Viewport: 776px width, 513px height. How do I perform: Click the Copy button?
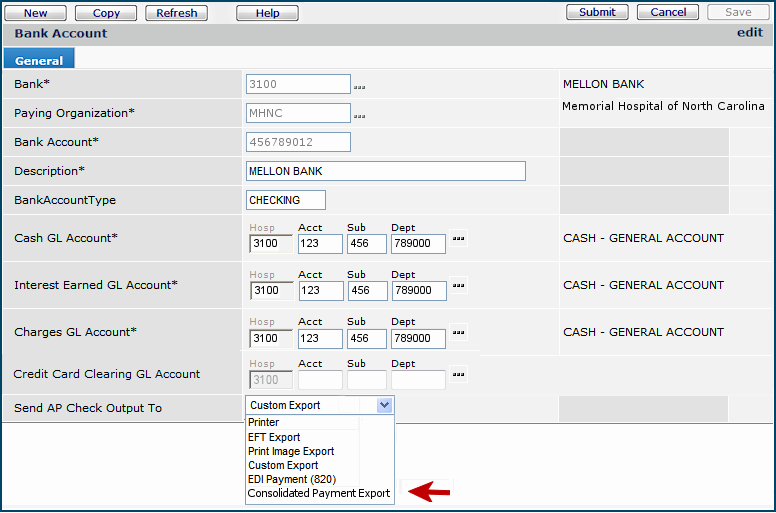[106, 13]
